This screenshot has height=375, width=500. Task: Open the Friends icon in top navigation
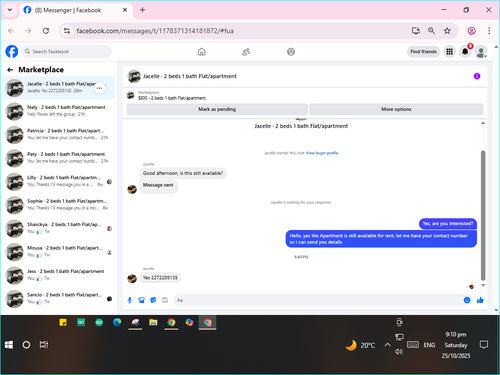point(246,52)
